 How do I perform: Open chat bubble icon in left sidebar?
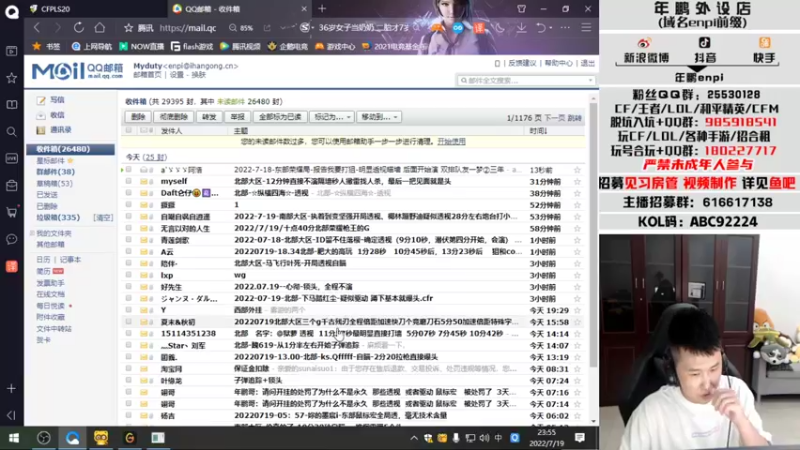tap(11, 239)
